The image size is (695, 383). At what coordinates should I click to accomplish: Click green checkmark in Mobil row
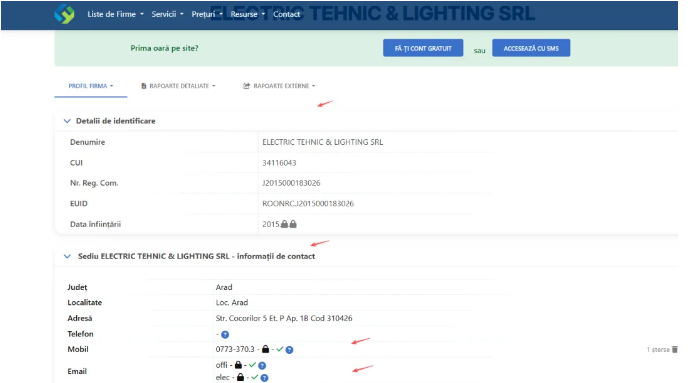click(280, 349)
